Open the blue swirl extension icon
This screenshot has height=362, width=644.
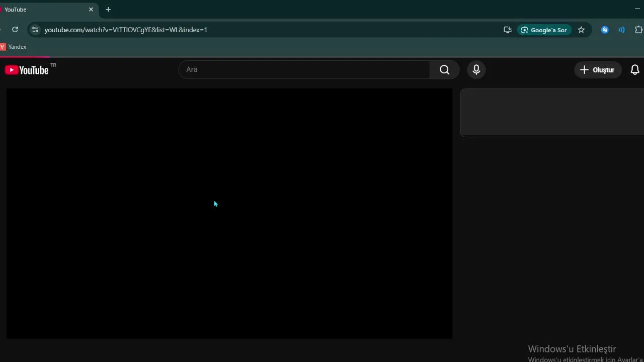(605, 30)
